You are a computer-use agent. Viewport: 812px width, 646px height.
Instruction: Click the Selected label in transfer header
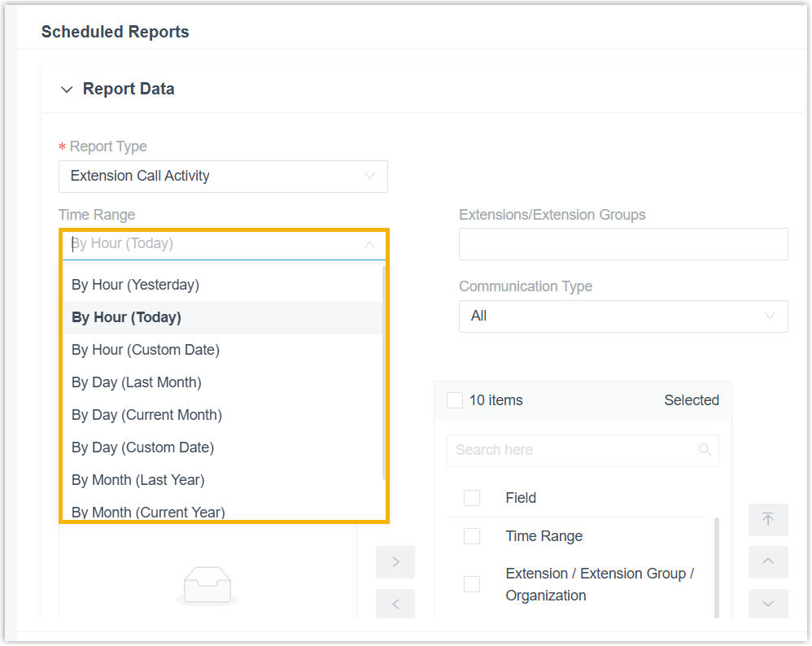[692, 400]
